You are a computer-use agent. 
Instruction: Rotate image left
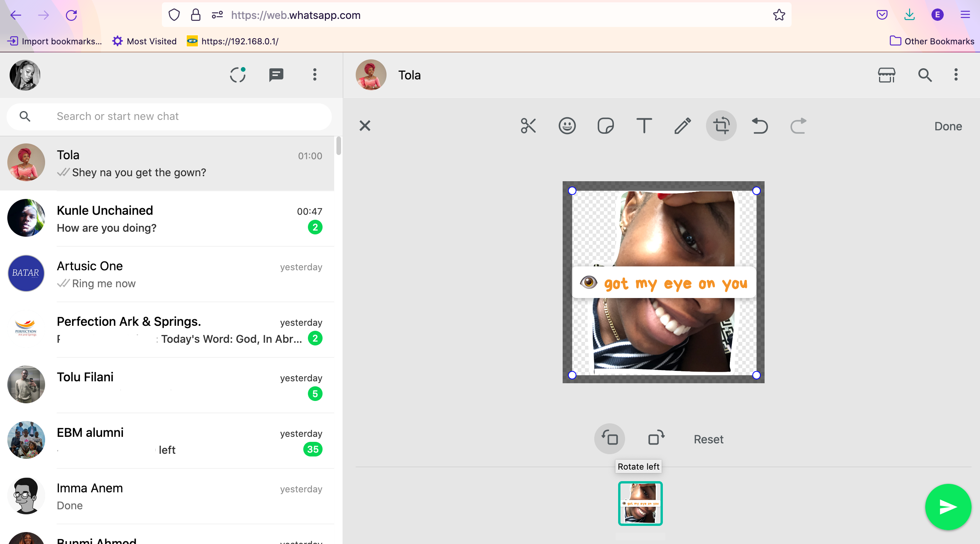(610, 439)
